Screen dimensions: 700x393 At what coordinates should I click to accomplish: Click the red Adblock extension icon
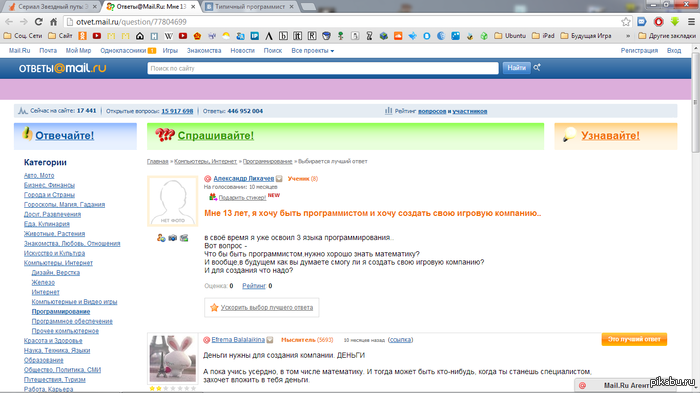tap(658, 21)
